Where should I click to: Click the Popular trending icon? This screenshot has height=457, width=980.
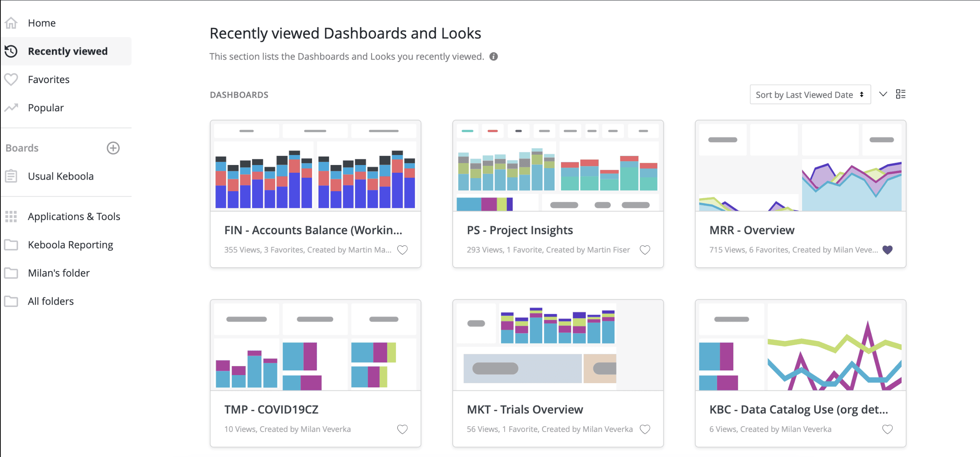click(x=11, y=108)
